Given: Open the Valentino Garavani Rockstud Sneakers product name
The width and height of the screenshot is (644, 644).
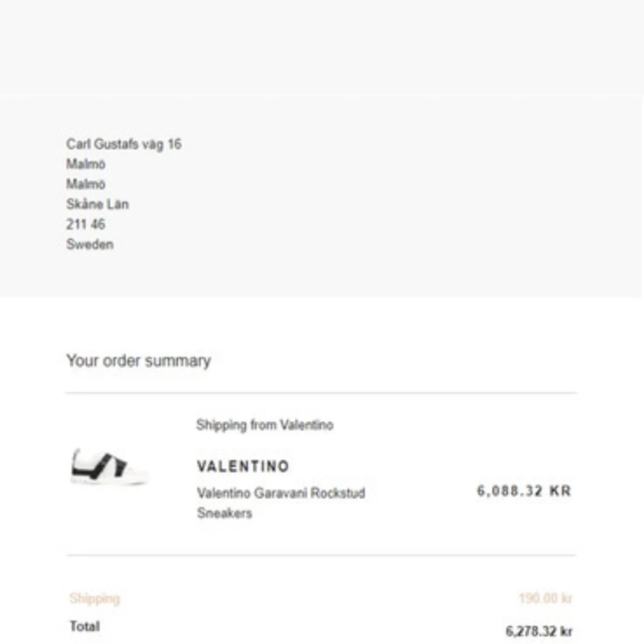Looking at the screenshot, I should (x=281, y=503).
